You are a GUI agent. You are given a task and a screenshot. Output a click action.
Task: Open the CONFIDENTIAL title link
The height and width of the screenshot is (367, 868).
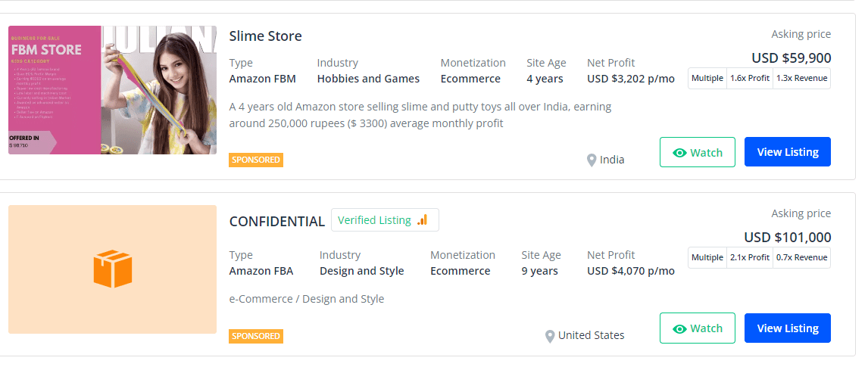pos(276,222)
